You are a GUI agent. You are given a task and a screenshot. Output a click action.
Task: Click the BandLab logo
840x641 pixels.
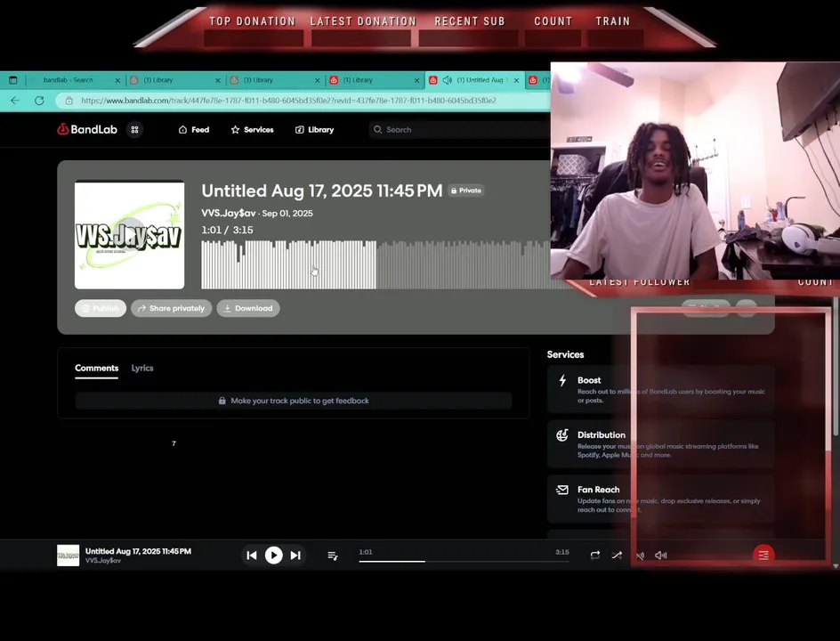pos(87,129)
